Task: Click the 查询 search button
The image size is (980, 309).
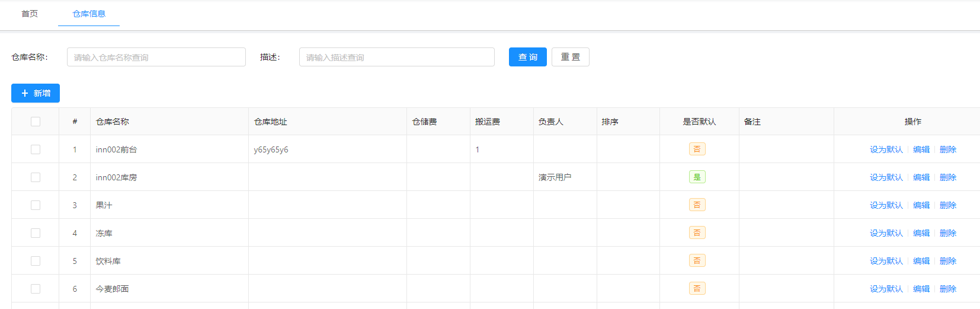Action: point(527,57)
